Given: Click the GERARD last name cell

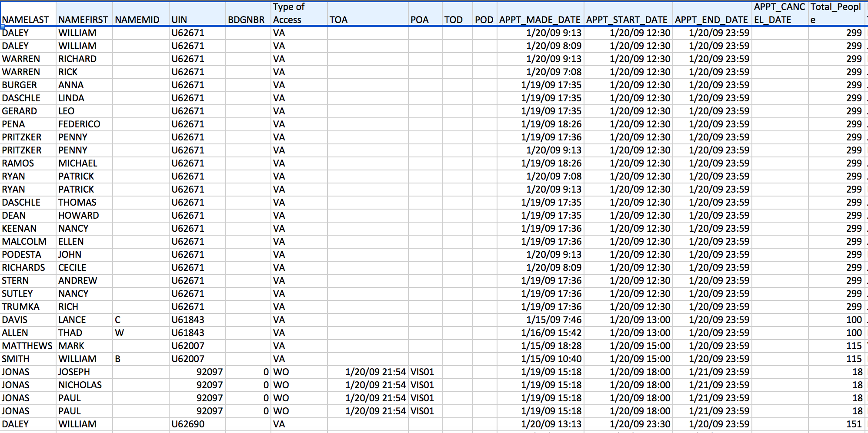Looking at the screenshot, I should (28, 111).
